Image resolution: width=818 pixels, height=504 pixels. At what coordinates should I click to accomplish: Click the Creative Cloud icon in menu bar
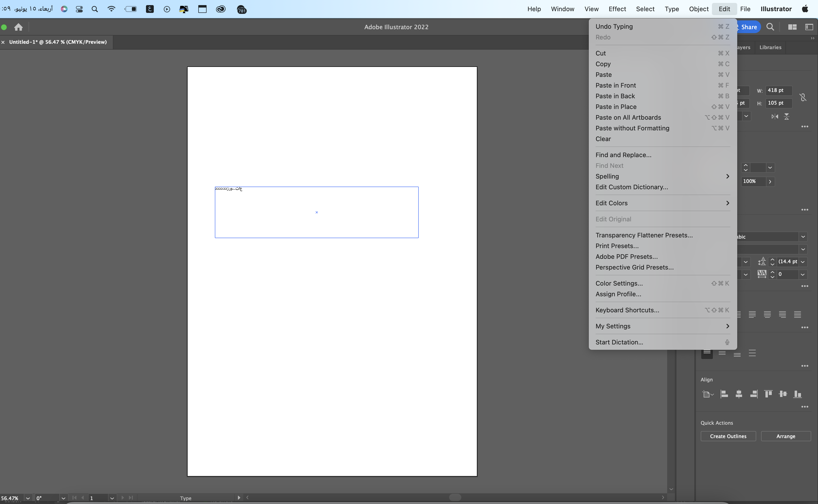click(x=221, y=9)
